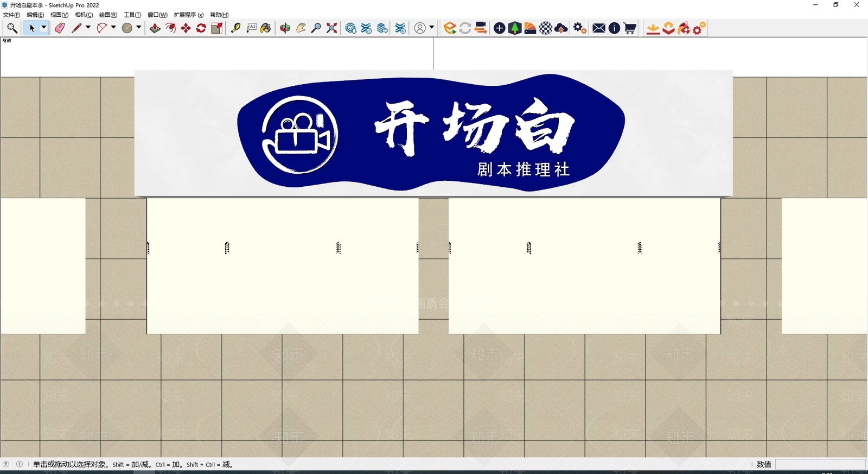Open Enscape Asset Library tree icon
868x474 pixels.
(515, 28)
